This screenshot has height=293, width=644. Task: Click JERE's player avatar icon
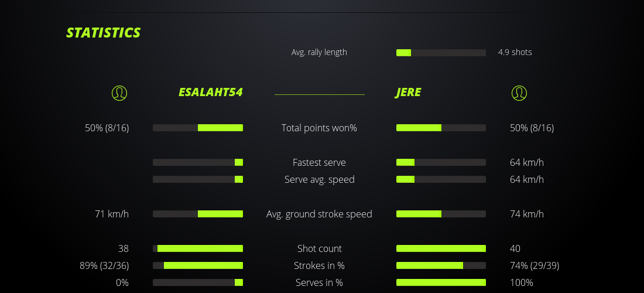coord(519,93)
